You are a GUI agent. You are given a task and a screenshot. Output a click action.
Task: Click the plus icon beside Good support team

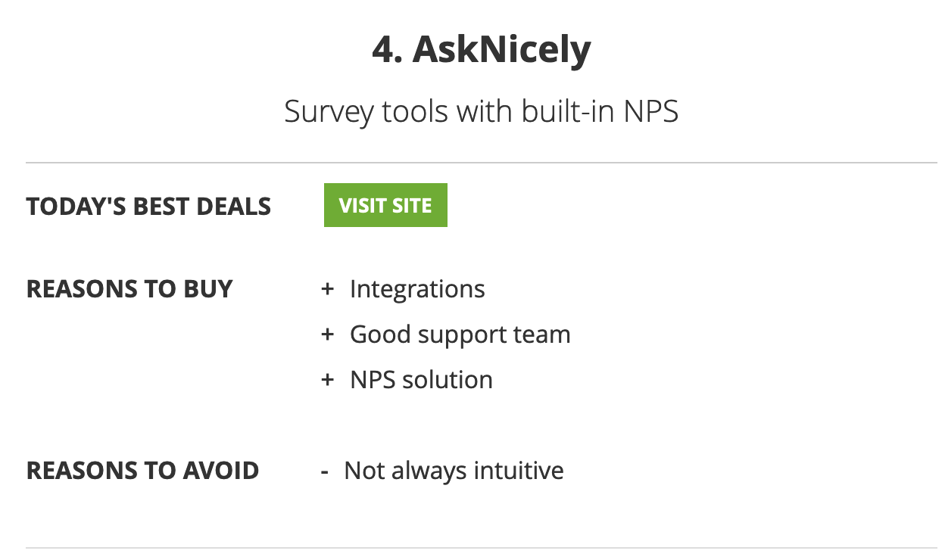327,334
